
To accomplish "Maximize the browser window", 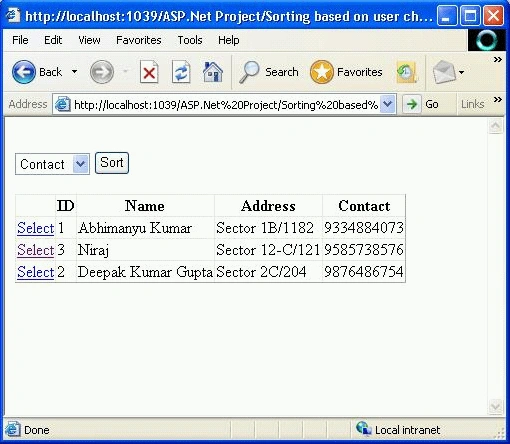I will (x=470, y=15).
